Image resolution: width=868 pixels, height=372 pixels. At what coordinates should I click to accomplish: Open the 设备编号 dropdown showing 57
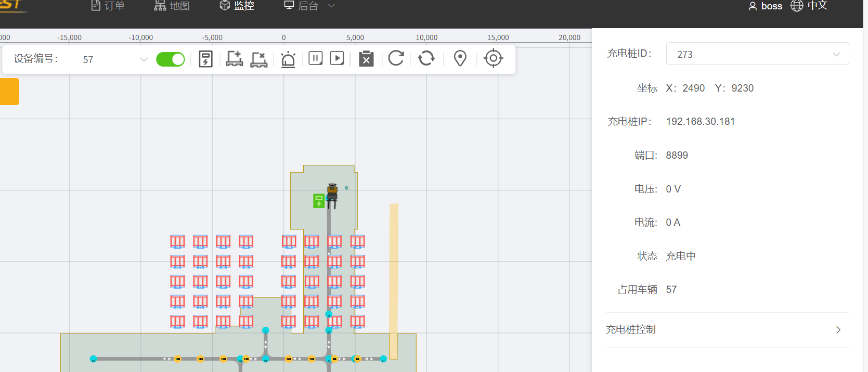point(114,60)
